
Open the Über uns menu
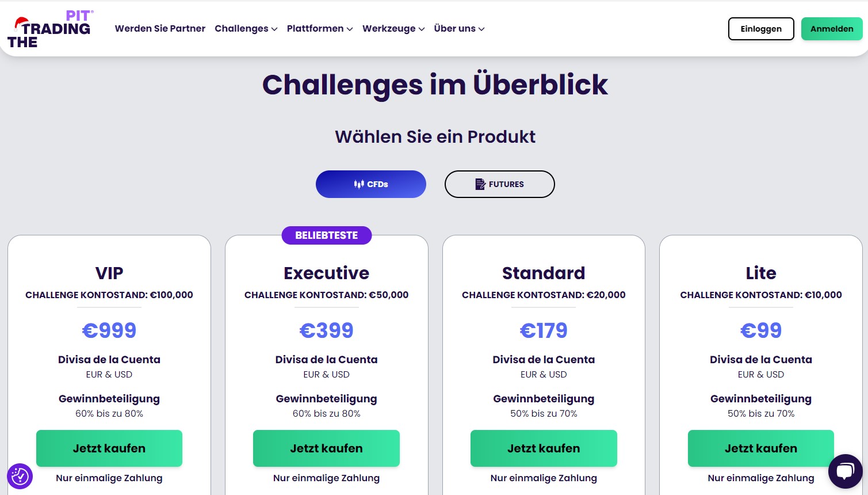(459, 29)
